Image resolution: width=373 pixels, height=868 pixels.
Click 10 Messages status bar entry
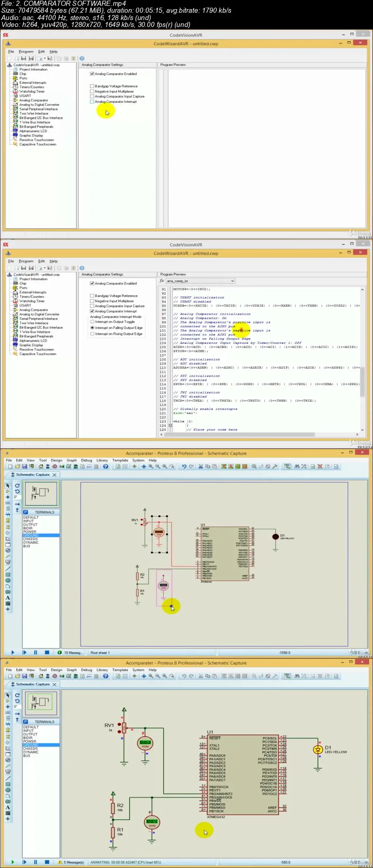click(70, 653)
